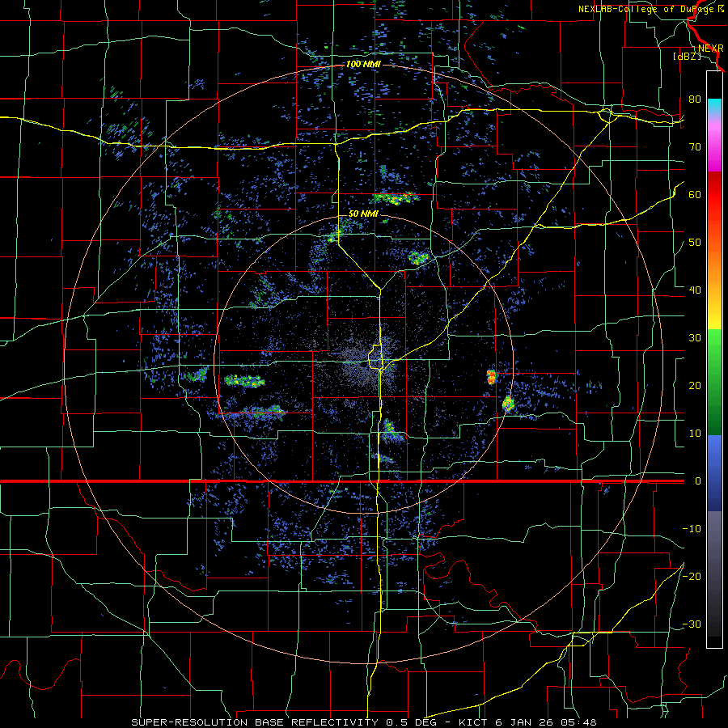
Task: Click the NEXLAB-College of DuPage credit text
Action: pos(646,9)
